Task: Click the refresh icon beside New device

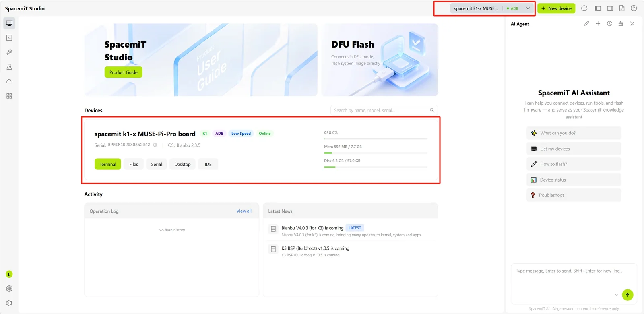Action: pyautogui.click(x=584, y=8)
